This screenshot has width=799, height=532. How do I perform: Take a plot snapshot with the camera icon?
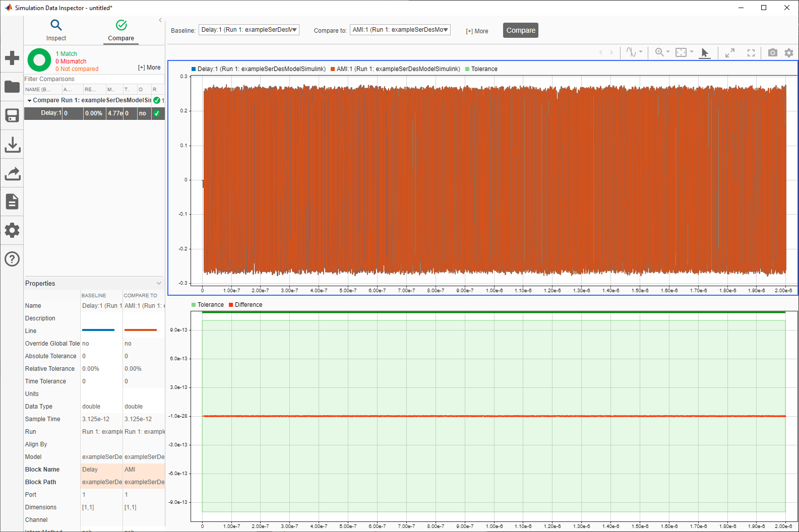click(x=772, y=52)
